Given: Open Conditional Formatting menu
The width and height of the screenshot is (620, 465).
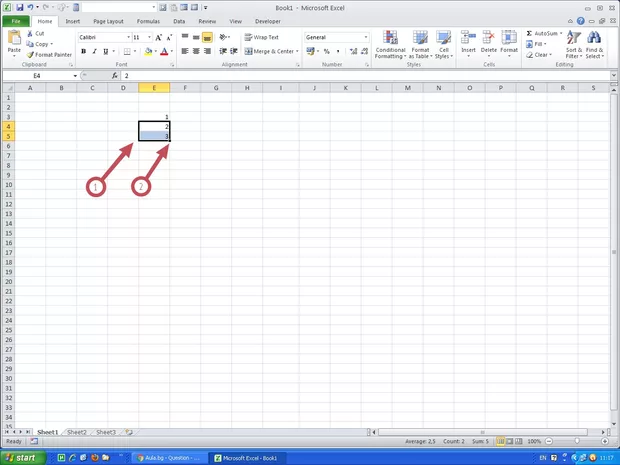Looking at the screenshot, I should tap(390, 45).
